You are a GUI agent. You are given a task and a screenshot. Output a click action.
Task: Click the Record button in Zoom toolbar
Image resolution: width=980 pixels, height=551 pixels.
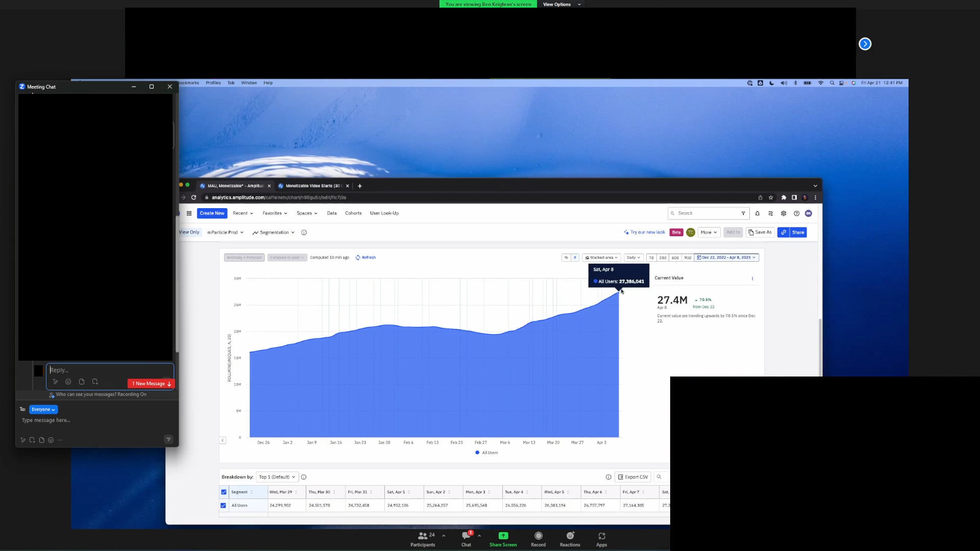click(538, 539)
